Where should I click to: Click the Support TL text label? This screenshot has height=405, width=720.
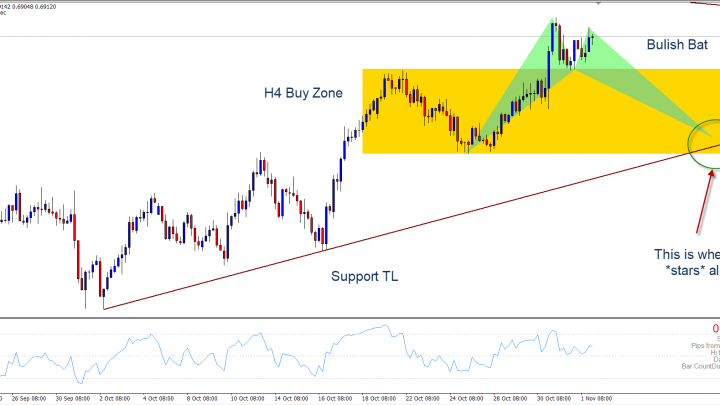(x=364, y=275)
